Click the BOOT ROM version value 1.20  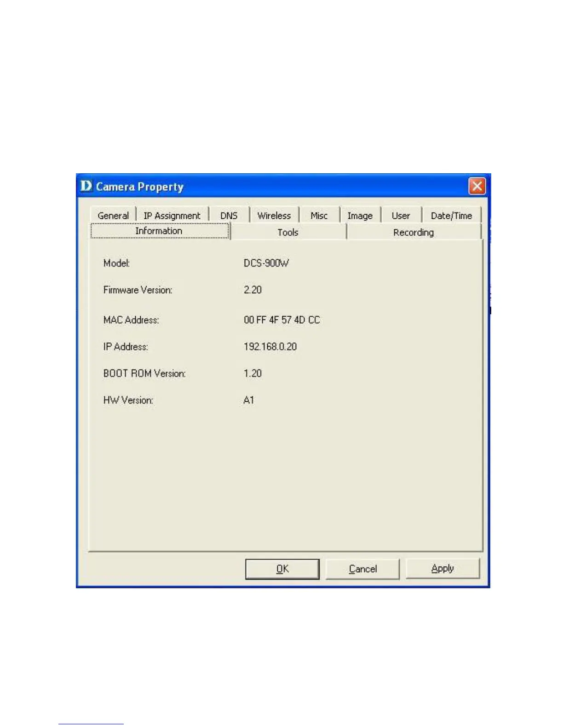pos(253,373)
